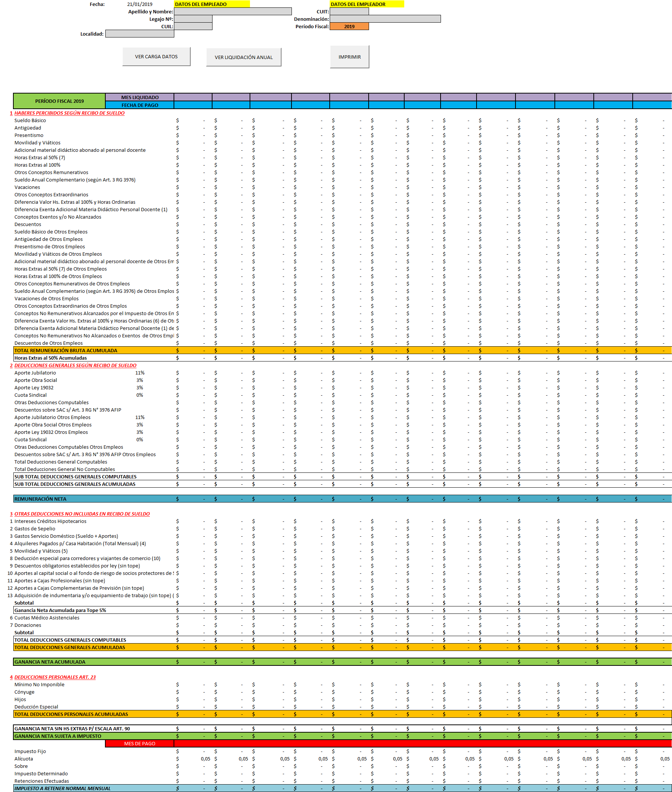Click Horas Extras al 50% Acumuladas row
The width and height of the screenshot is (672, 792).
(x=342, y=358)
